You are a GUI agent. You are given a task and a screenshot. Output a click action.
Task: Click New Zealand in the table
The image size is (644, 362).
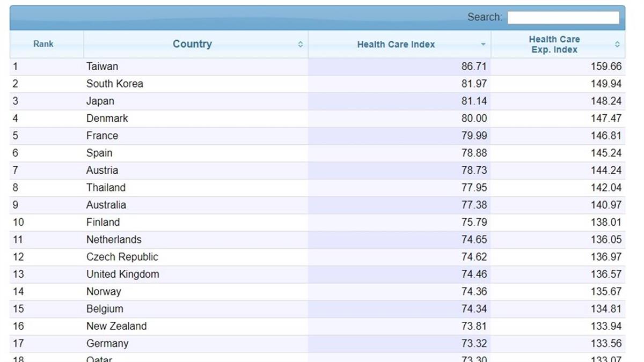click(116, 326)
